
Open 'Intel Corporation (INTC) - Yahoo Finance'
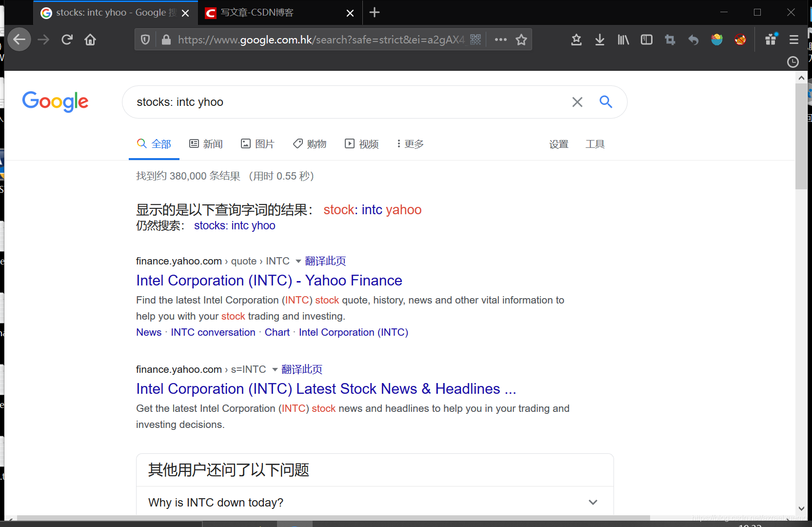[x=269, y=281]
